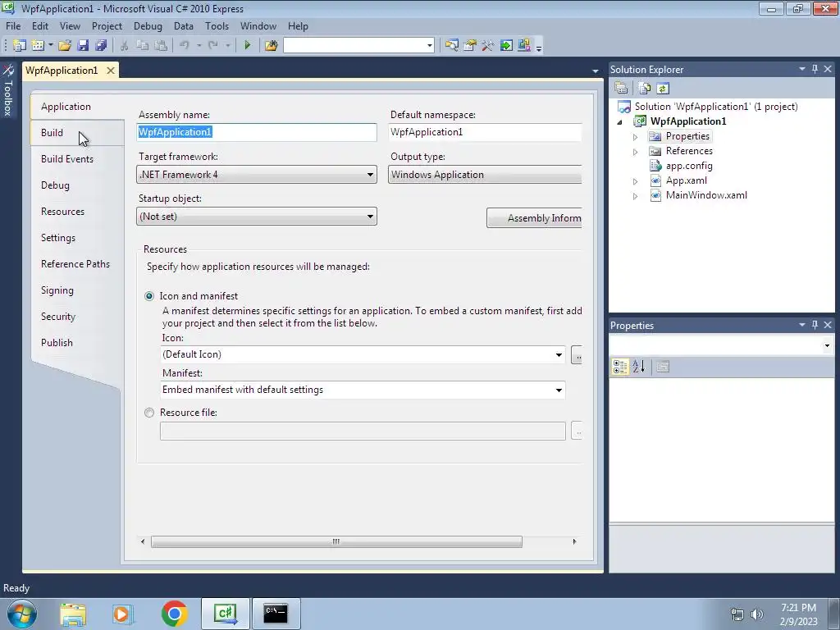Click the Save All toolbar icon
Viewport: 840px width, 630px height.
pyautogui.click(x=101, y=46)
